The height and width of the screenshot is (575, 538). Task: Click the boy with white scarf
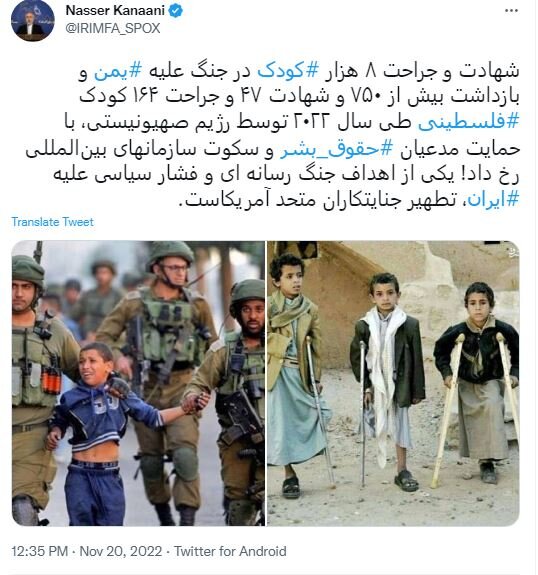point(391,381)
